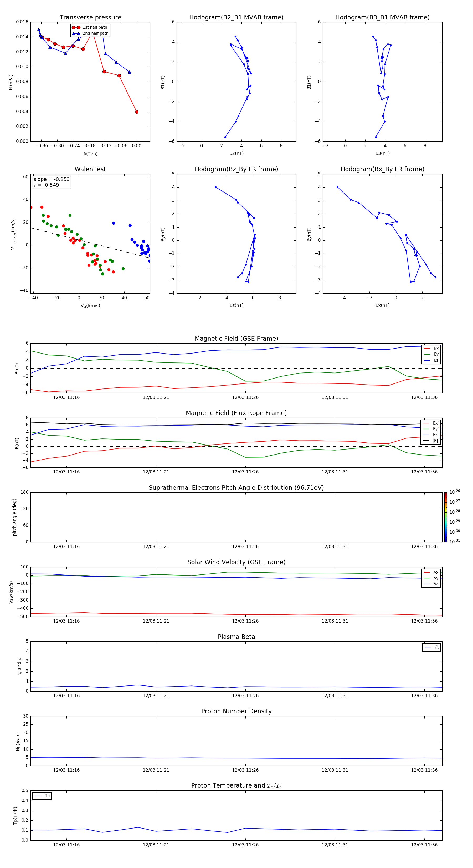Click the 'r = -0.549' annotation
The width and height of the screenshot is (473, 868).
(x=46, y=185)
